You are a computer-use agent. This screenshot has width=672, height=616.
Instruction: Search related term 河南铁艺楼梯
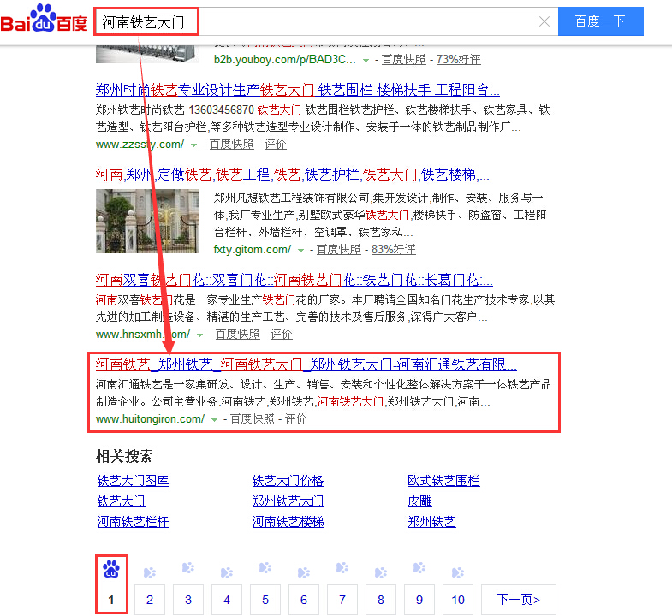pos(288,522)
